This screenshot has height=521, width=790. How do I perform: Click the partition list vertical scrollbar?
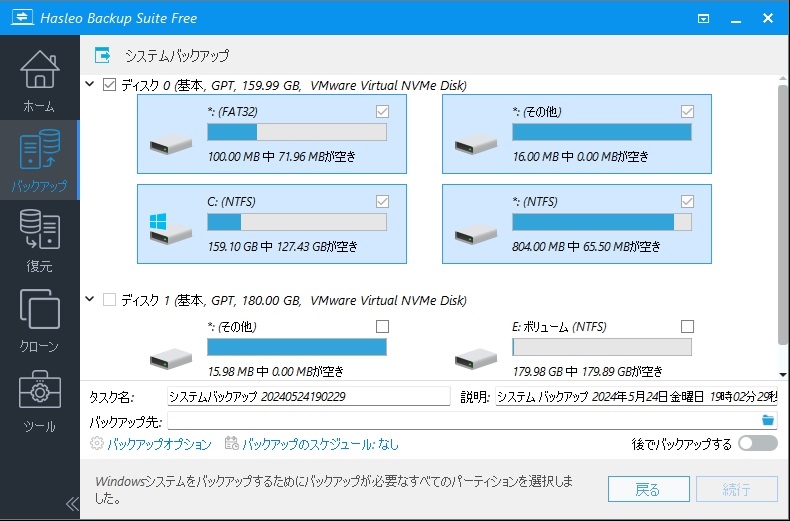coord(782,215)
